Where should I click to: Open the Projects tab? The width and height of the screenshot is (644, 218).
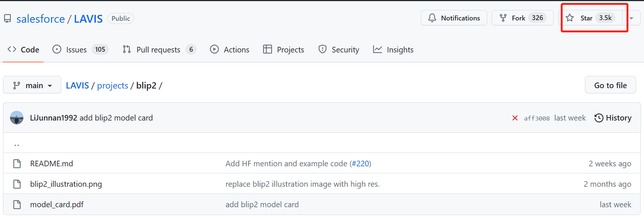284,49
